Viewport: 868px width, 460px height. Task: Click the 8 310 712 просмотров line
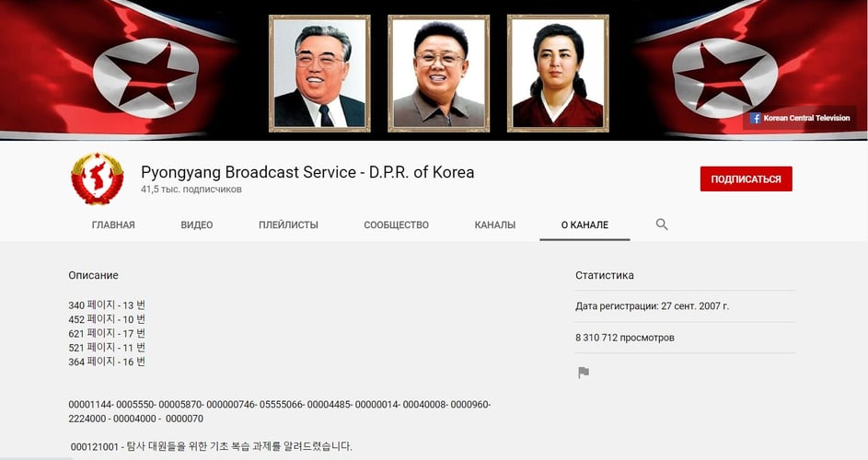624,338
